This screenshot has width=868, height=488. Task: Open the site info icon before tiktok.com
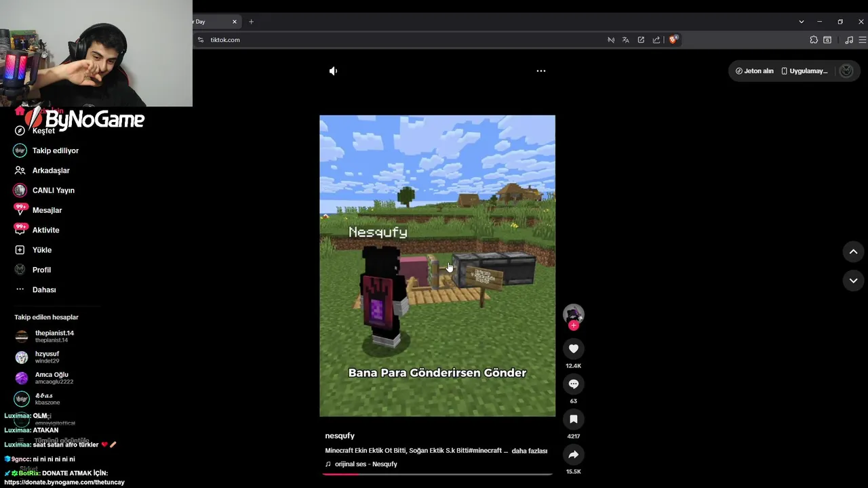point(200,40)
